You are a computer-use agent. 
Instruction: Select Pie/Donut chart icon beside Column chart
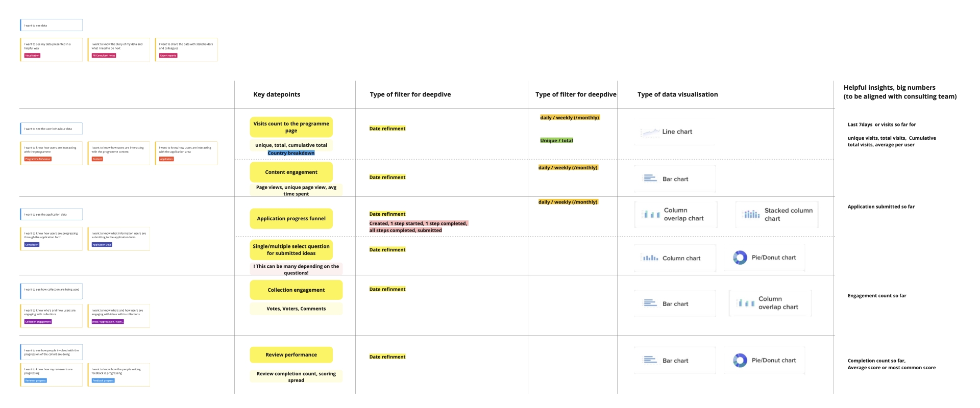tap(740, 258)
